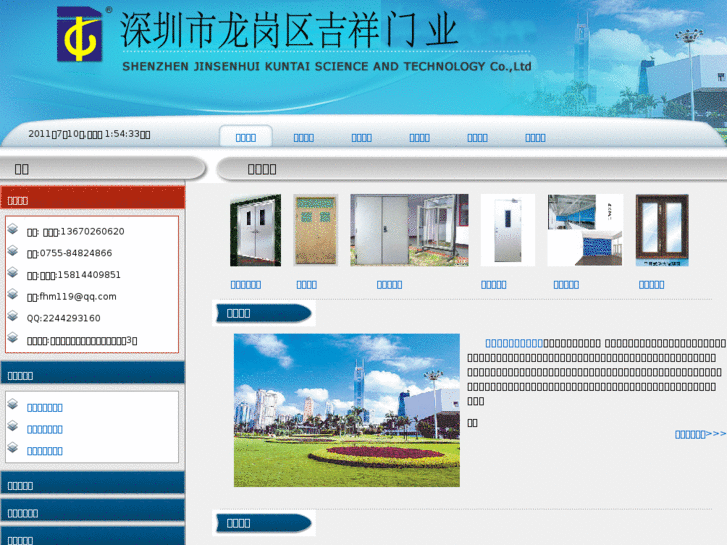Image resolution: width=727 pixels, height=545 pixels.
Task: Open the brown wooden-framed window thumbnail
Action: coord(662,230)
